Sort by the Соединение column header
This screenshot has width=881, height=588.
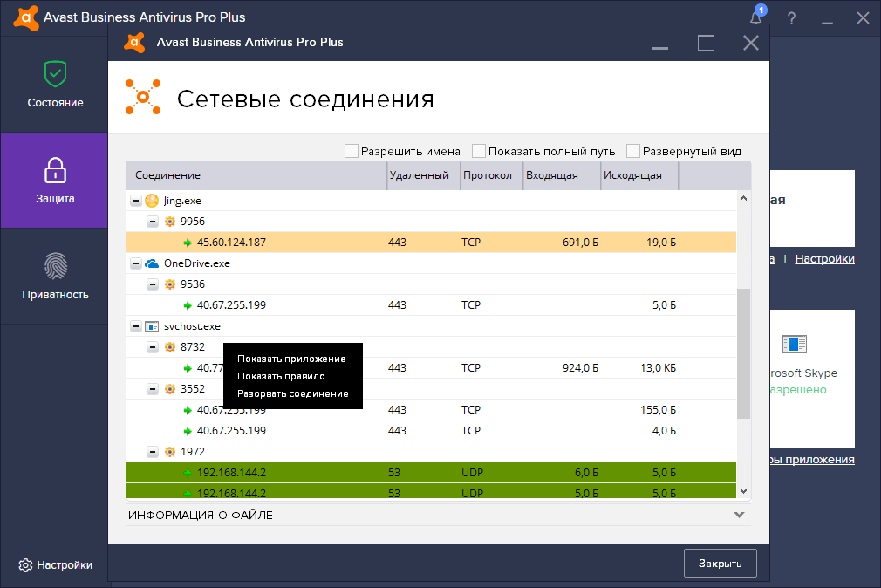(256, 175)
